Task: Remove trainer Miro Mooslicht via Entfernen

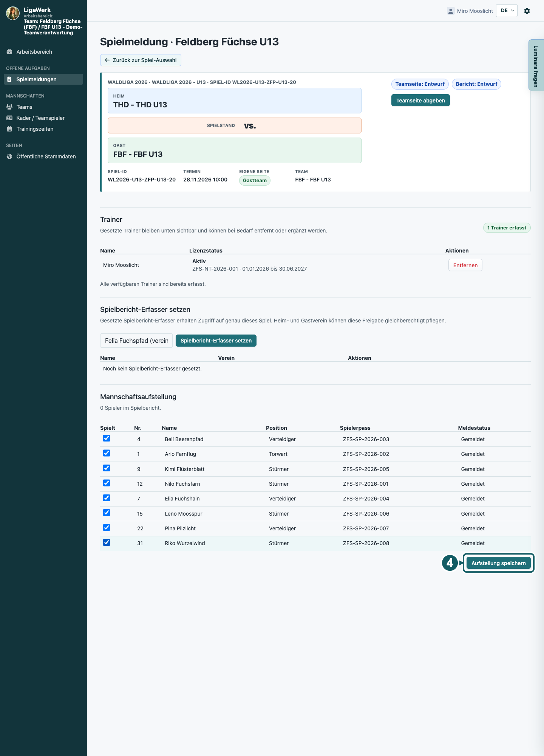Action: (465, 265)
